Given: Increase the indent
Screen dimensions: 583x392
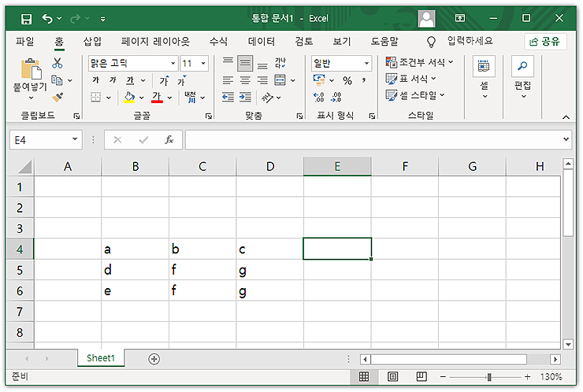Looking at the screenshot, I should tap(245, 98).
